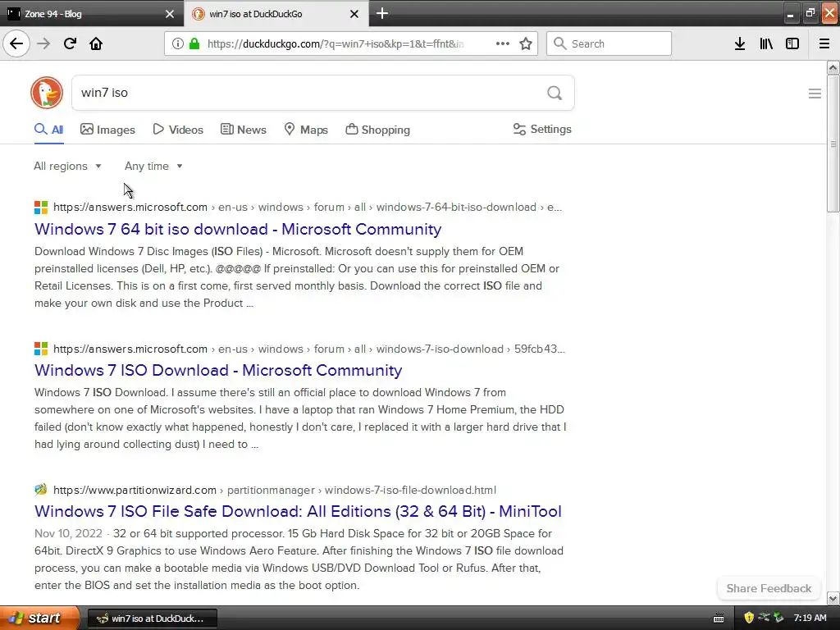Show site information icon in address bar

177,43
